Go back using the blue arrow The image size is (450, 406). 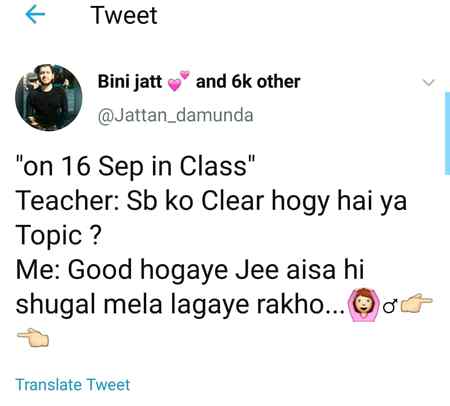35,15
